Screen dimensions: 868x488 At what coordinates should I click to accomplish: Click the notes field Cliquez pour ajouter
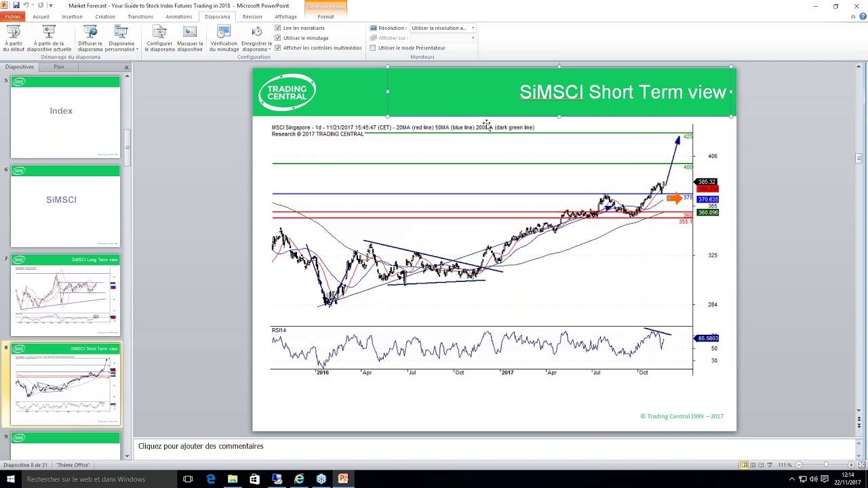point(495,446)
